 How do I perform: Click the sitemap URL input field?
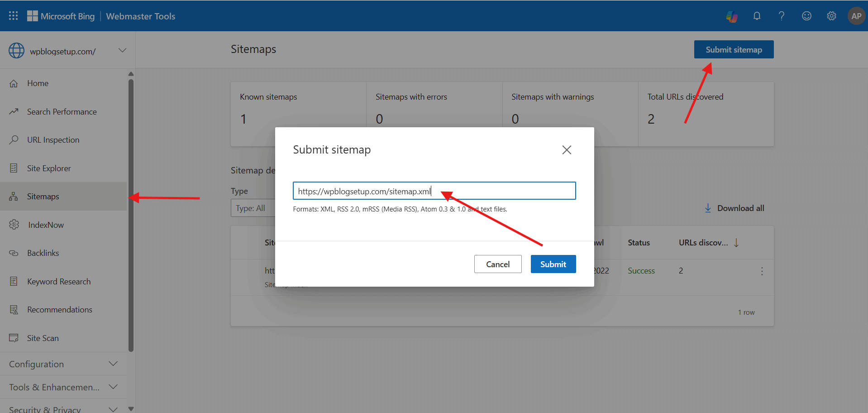click(x=434, y=191)
